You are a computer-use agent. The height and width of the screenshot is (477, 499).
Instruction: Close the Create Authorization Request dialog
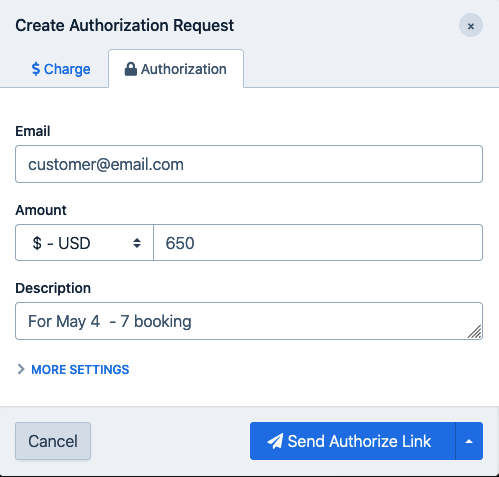click(471, 25)
